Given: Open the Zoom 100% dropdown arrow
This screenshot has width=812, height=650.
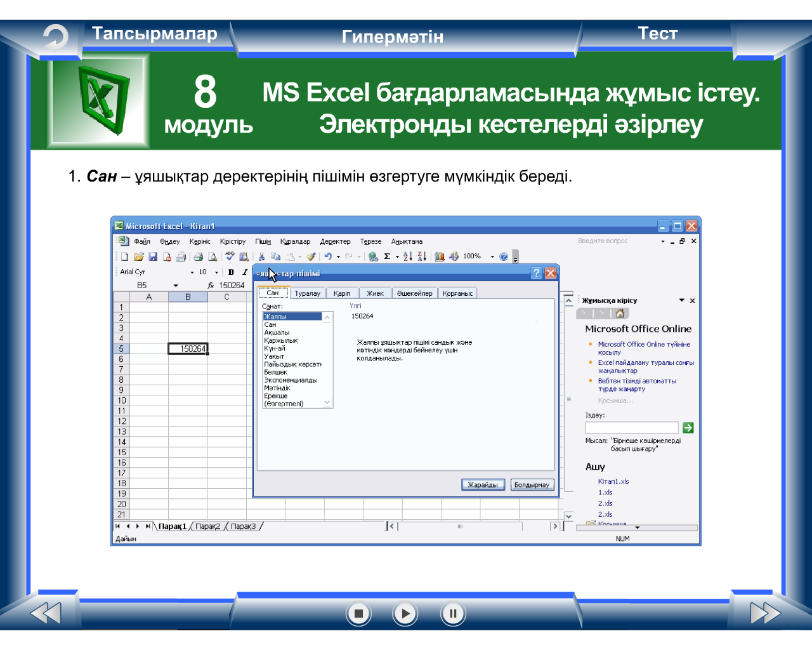Looking at the screenshot, I should click(x=492, y=256).
